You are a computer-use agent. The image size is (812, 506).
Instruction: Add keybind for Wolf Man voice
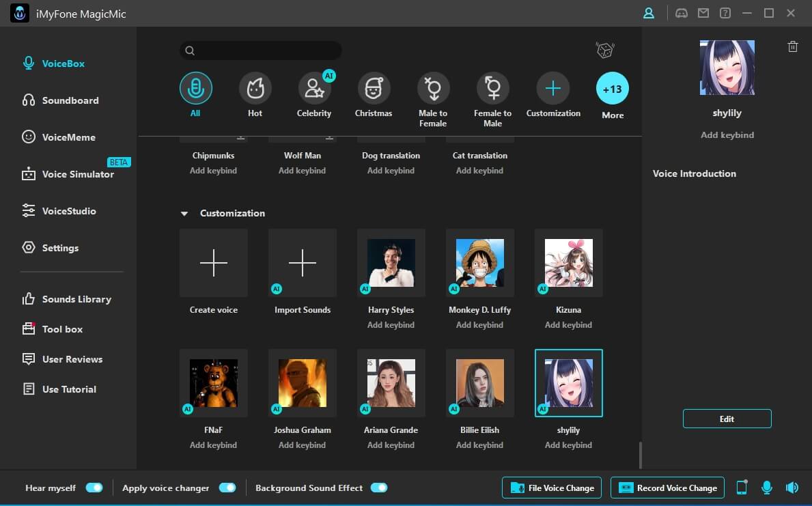pyautogui.click(x=303, y=171)
